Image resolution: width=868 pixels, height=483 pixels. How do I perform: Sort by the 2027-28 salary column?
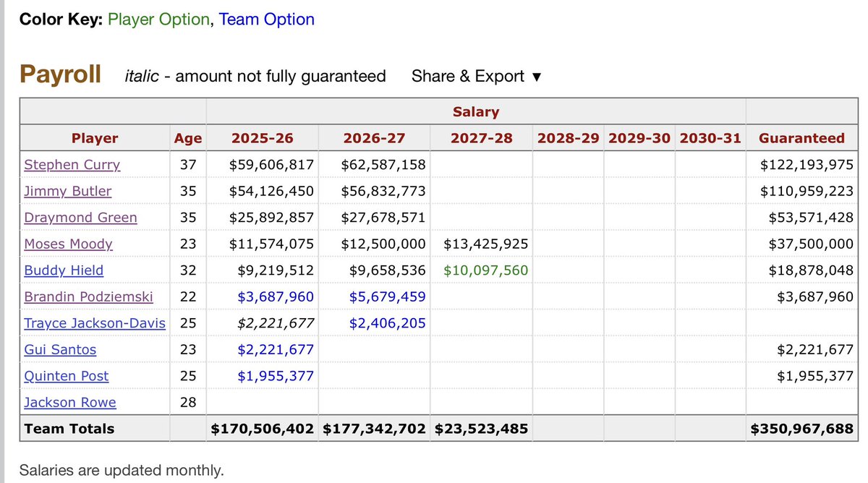(481, 138)
